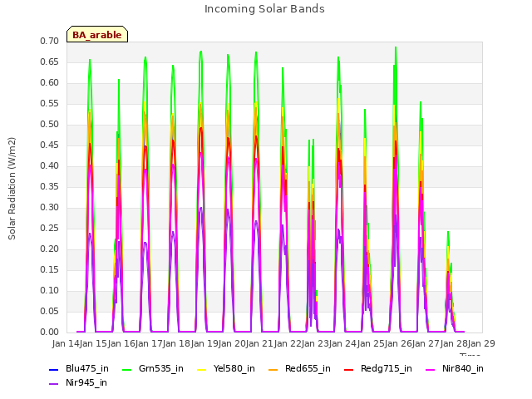
Task: Click the Jan 19 x-axis date label
Action: tap(204, 344)
